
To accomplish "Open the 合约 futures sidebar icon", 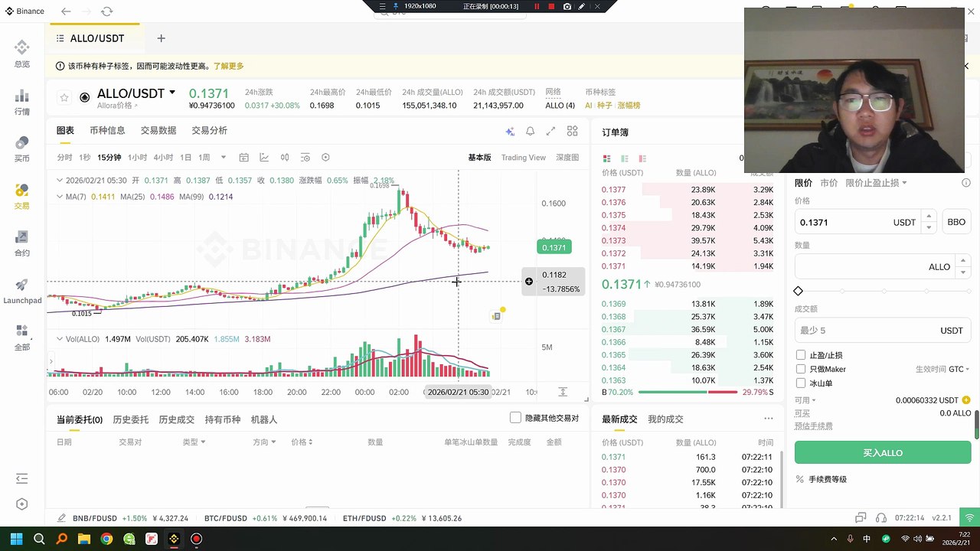I will point(21,237).
